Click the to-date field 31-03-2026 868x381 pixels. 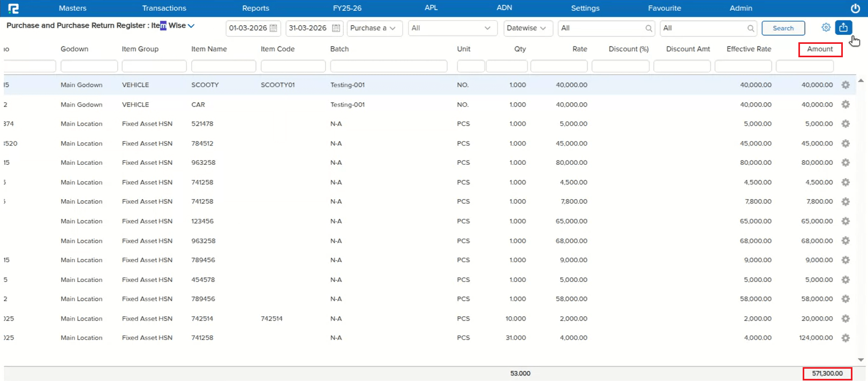[314, 28]
